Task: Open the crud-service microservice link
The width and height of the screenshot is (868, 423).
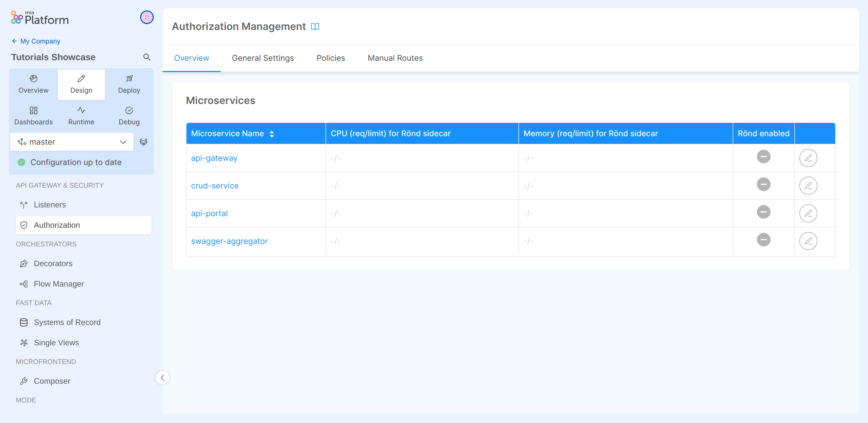Action: [215, 186]
